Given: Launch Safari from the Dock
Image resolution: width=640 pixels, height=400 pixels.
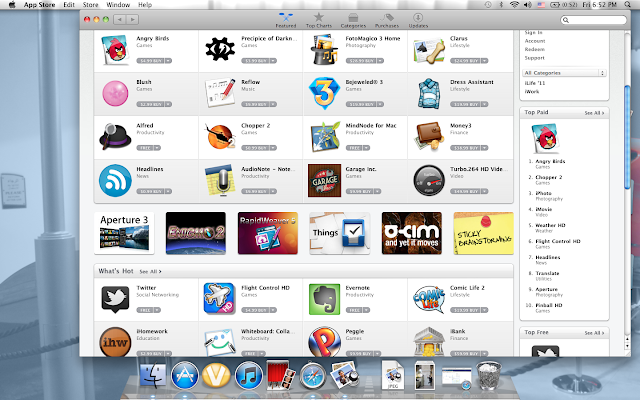Looking at the screenshot, I should (x=313, y=376).
